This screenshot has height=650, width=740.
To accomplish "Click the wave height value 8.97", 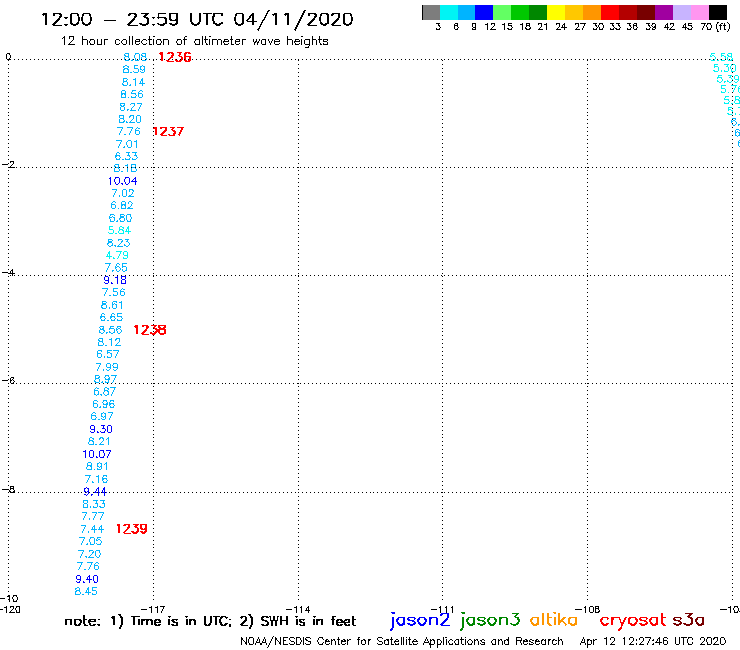I will [x=105, y=379].
